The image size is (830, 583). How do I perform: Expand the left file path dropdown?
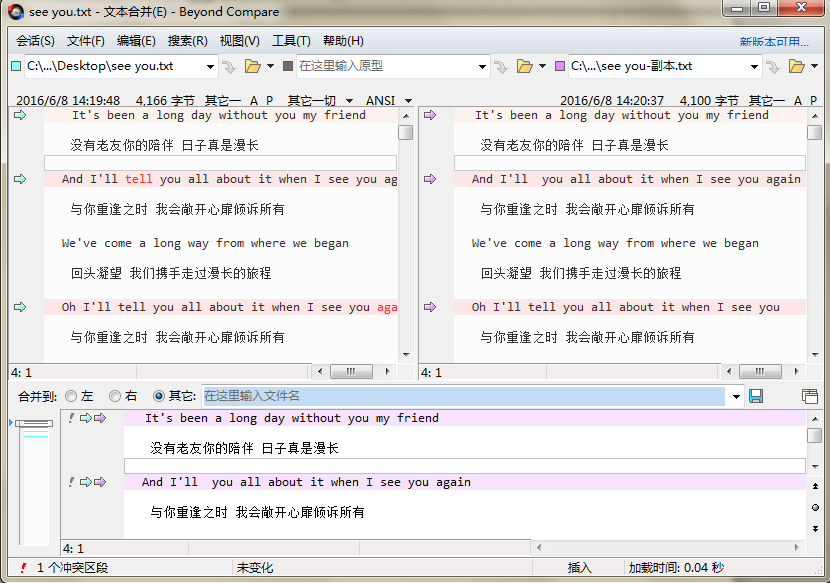[x=210, y=67]
